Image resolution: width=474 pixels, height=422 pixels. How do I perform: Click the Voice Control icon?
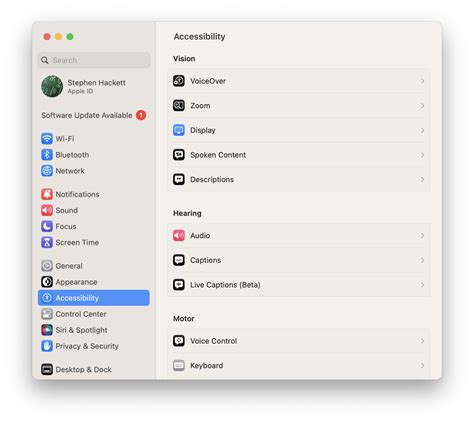coord(179,341)
